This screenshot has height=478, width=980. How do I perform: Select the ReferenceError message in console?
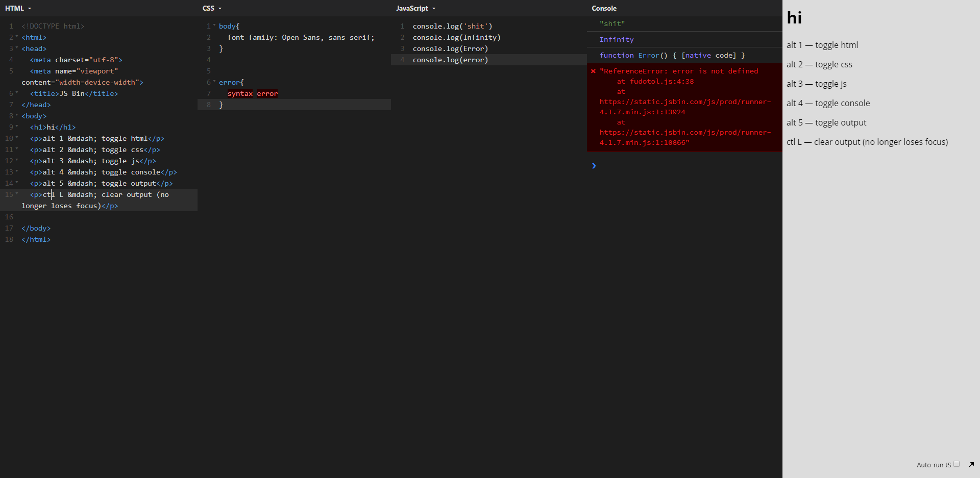pyautogui.click(x=679, y=71)
